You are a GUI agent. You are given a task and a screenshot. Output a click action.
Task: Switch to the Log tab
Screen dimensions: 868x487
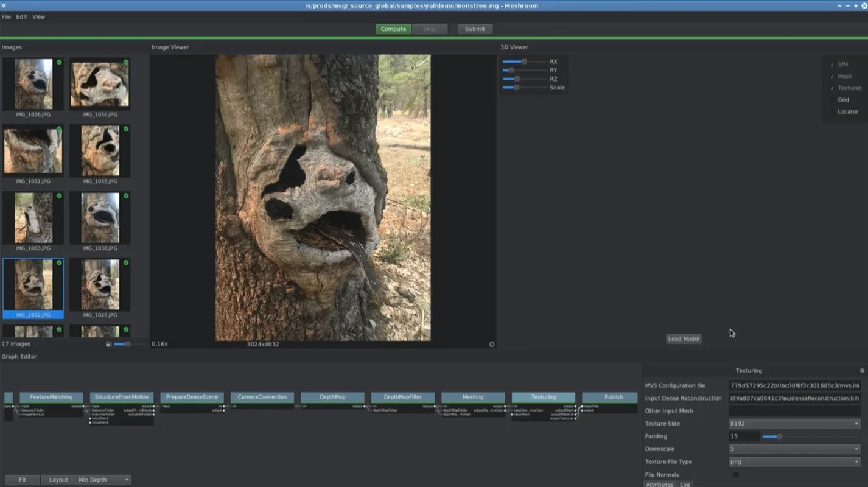pyautogui.click(x=685, y=484)
